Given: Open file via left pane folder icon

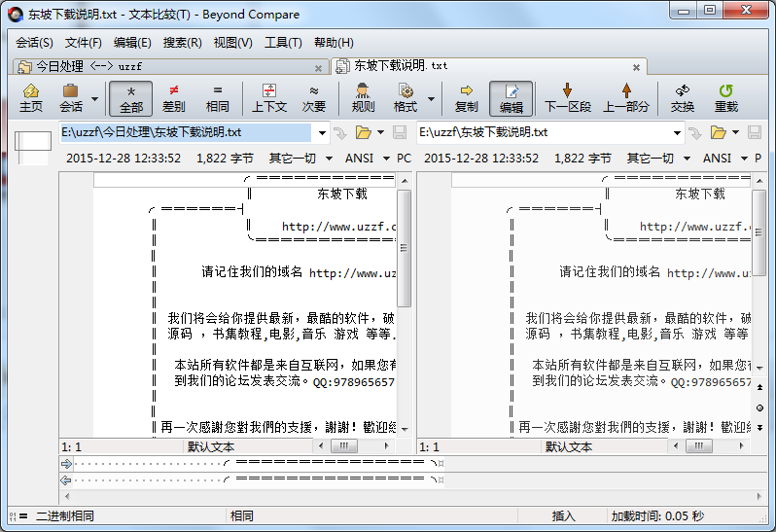Looking at the screenshot, I should (364, 132).
